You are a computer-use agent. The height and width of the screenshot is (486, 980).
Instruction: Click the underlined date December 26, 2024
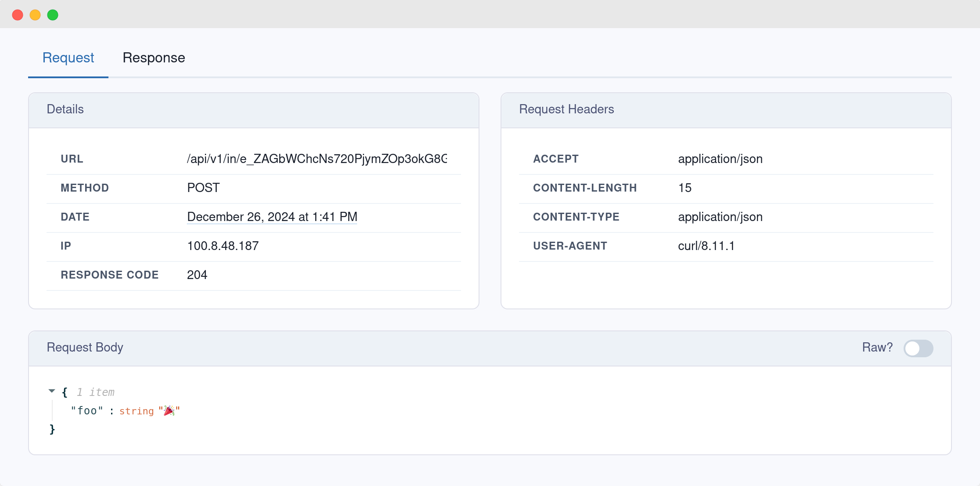272,217
